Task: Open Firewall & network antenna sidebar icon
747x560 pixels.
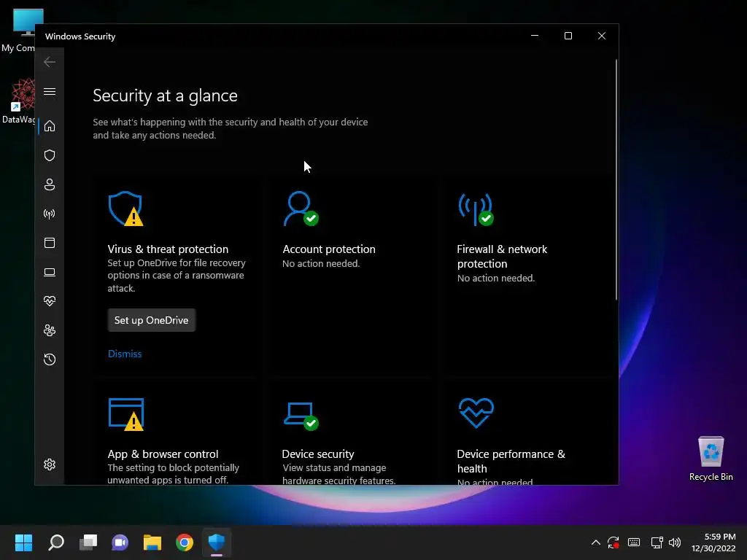Action: tap(50, 214)
